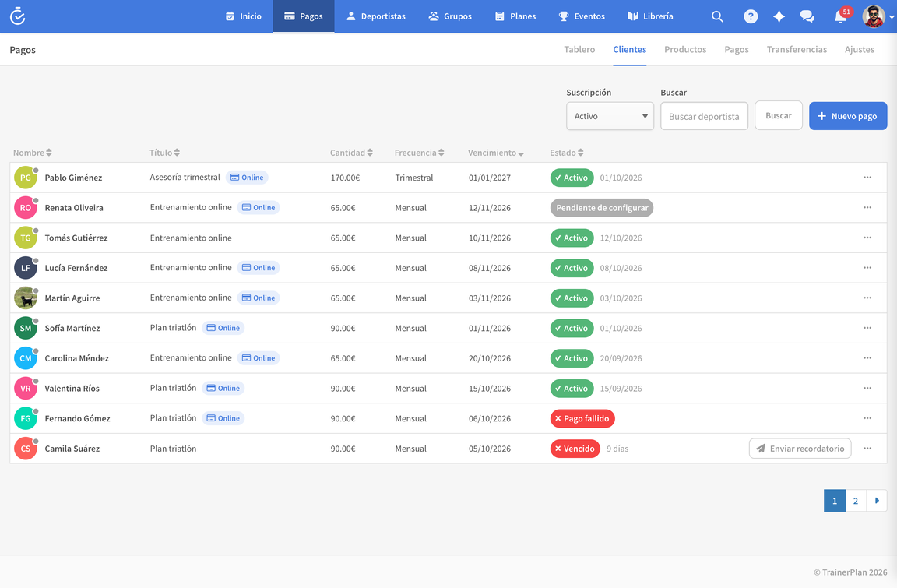
Task: Open the notifications bell icon
Action: [x=840, y=16]
